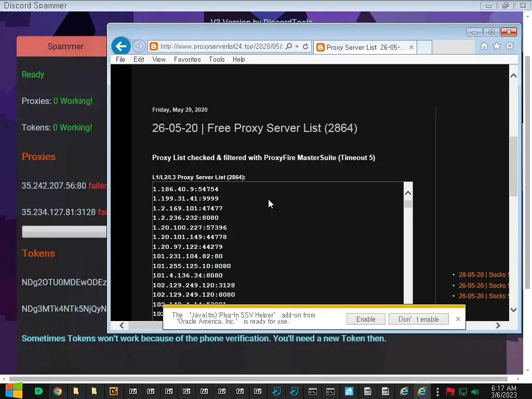Close the Proxy Server List tab

(411, 47)
